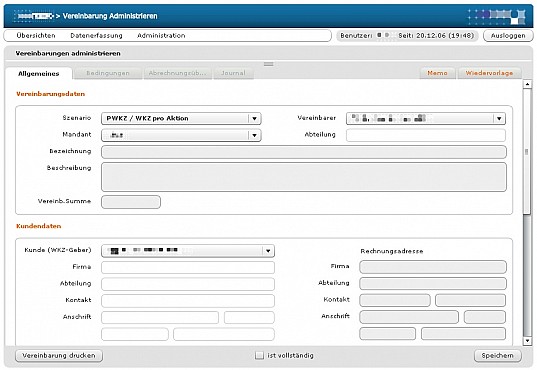Click the first Rechnungsadresse Anschrift field
This screenshot has width=537, height=370.
pos(409,317)
